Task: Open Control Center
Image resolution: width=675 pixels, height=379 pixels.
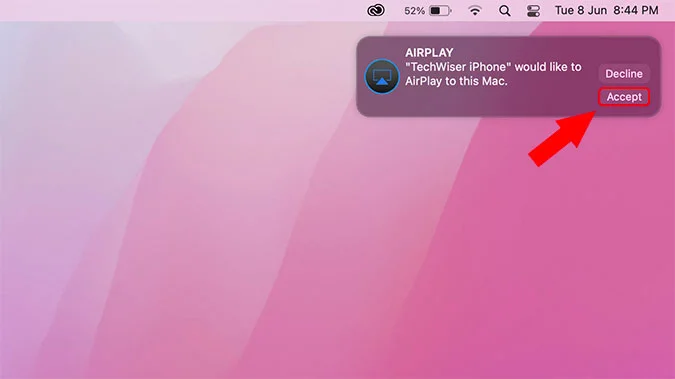Action: 533,10
